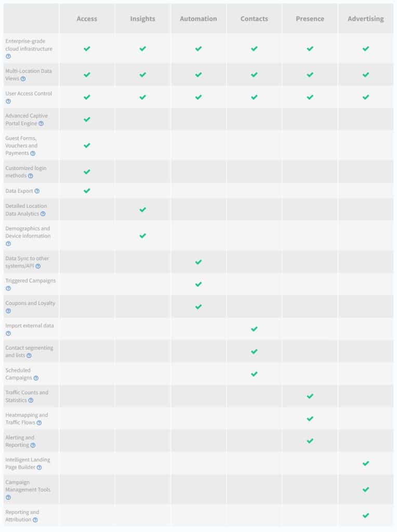Click question mark next to Data Export
The height and width of the screenshot is (532, 397).
(37, 191)
